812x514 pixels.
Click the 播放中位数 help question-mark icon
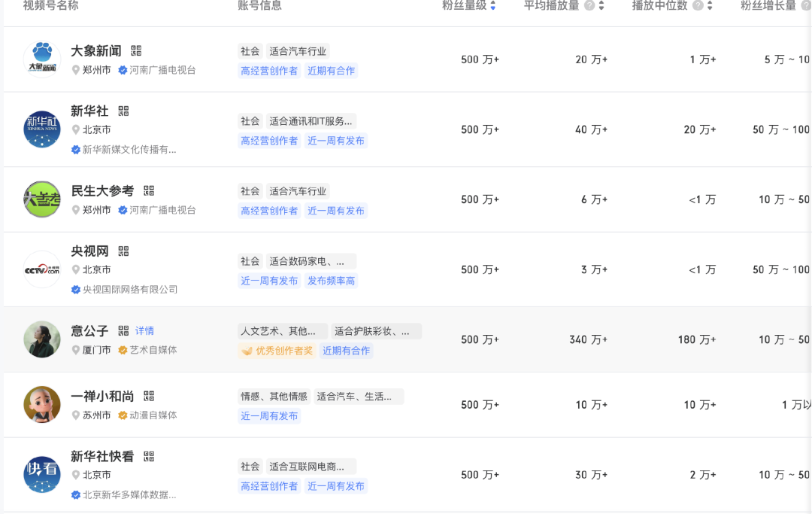click(698, 6)
